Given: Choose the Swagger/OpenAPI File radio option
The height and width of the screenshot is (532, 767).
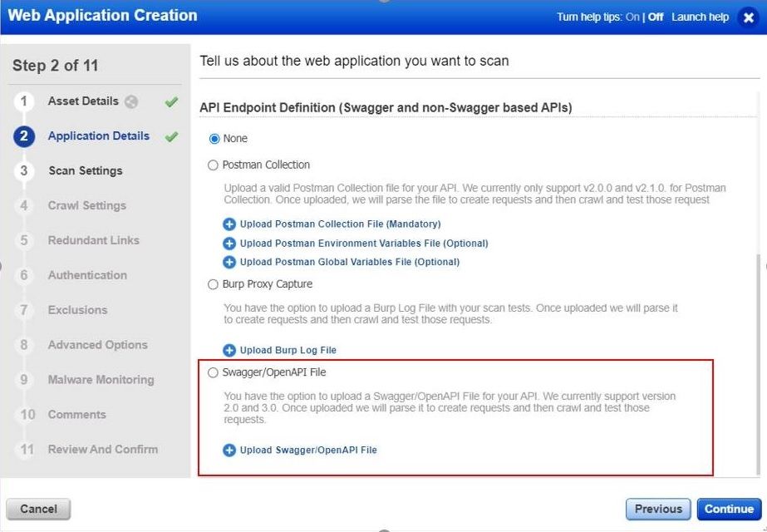Looking at the screenshot, I should coord(213,373).
